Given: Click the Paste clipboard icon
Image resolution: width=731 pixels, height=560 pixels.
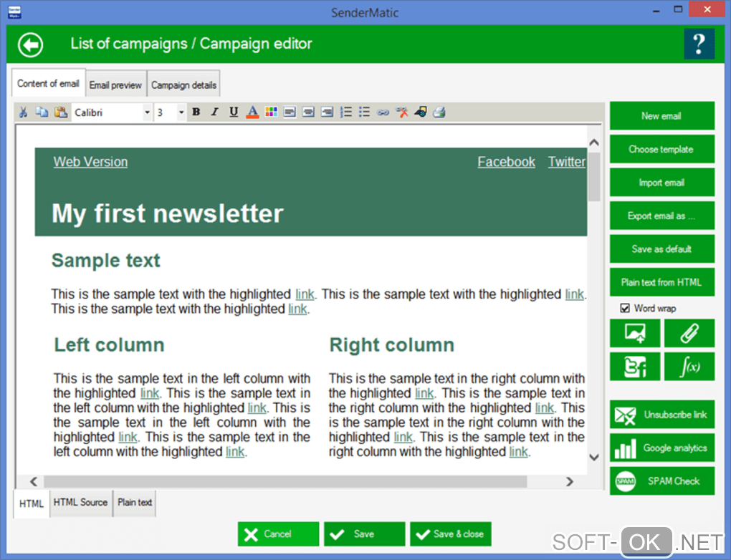Looking at the screenshot, I should [61, 112].
